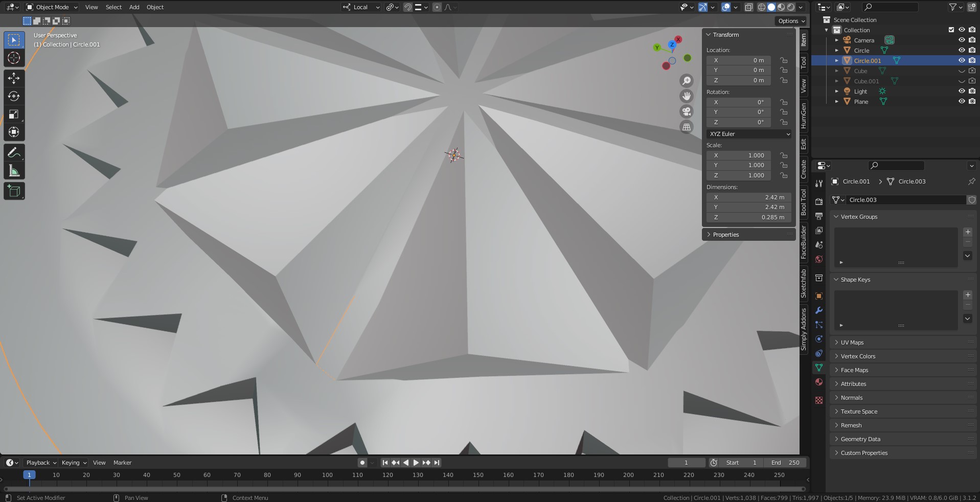Hide the Plane object in viewport

962,101
